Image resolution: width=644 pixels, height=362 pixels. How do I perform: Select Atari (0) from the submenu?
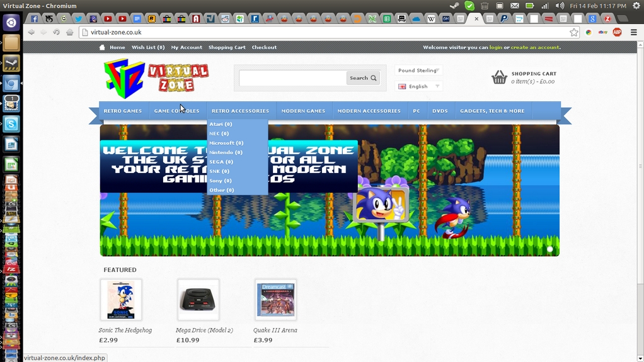[x=221, y=124]
